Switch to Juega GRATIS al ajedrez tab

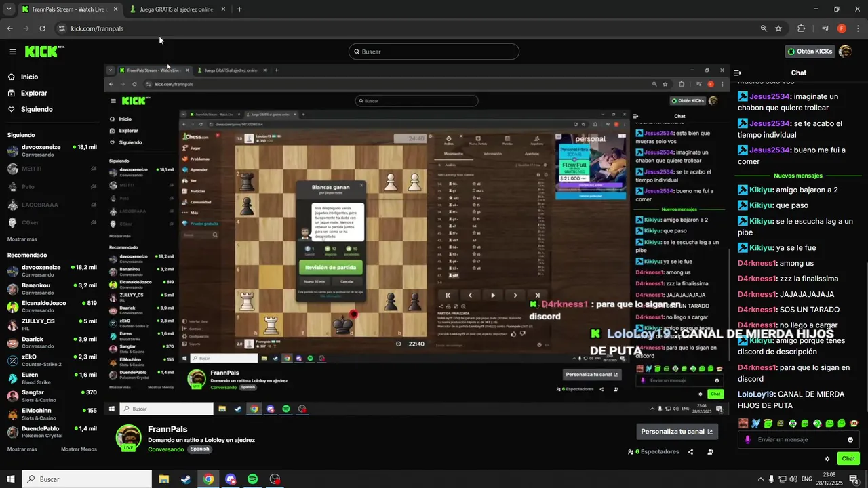pos(176,9)
